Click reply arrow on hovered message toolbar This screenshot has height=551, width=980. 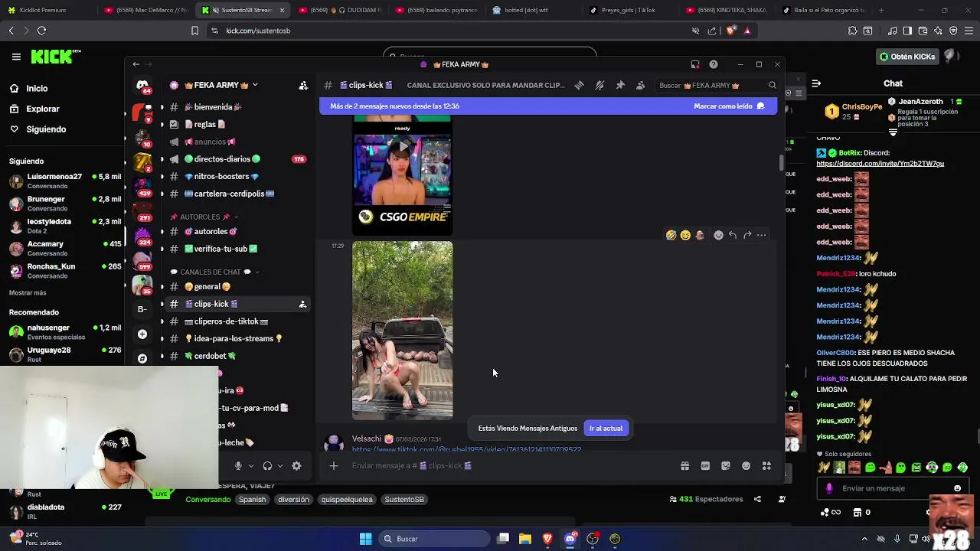(x=733, y=235)
